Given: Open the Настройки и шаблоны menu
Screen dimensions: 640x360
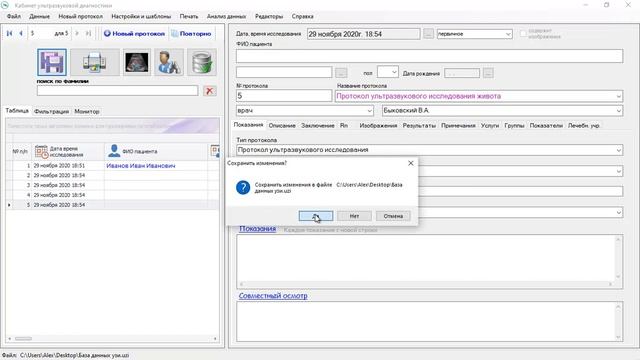Looking at the screenshot, I should 141,16.
